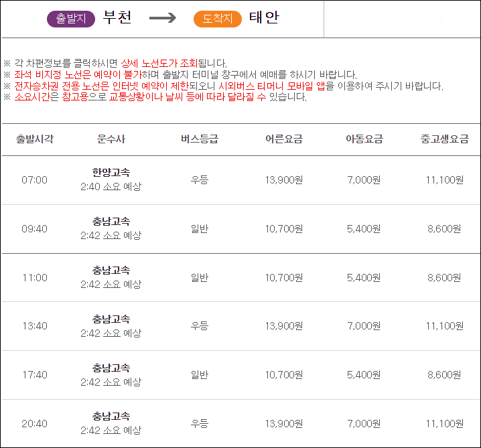Click student fare 8,600원 in 11:00 row
The height and width of the screenshot is (448, 481).
click(x=444, y=277)
